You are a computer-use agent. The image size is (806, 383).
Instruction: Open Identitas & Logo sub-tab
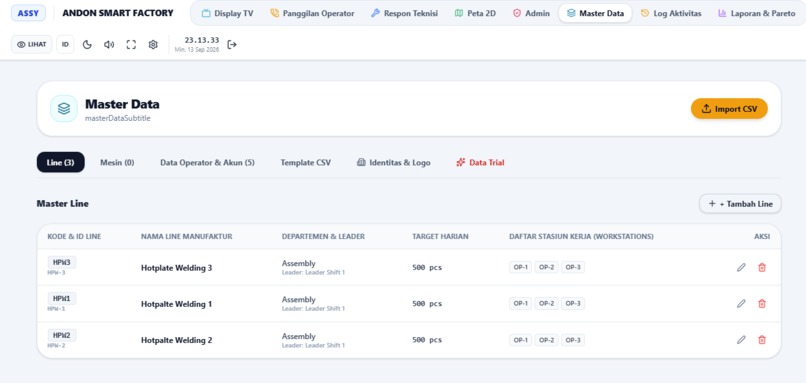pyautogui.click(x=394, y=162)
